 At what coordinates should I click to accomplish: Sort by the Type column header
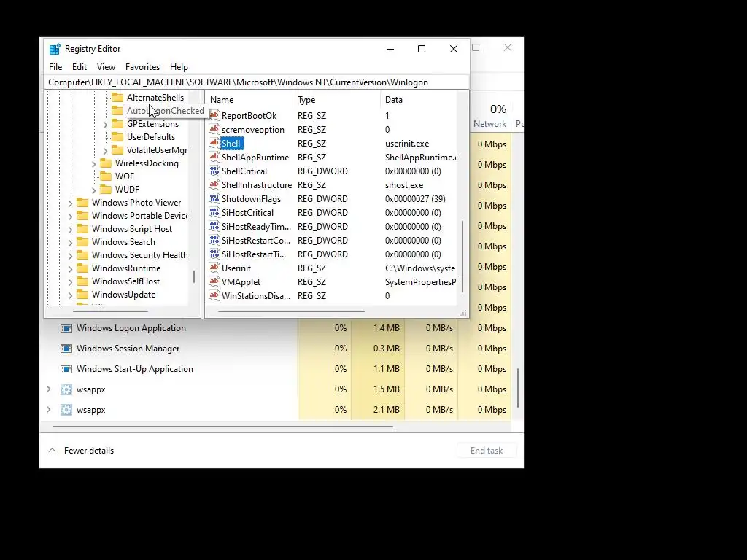306,100
